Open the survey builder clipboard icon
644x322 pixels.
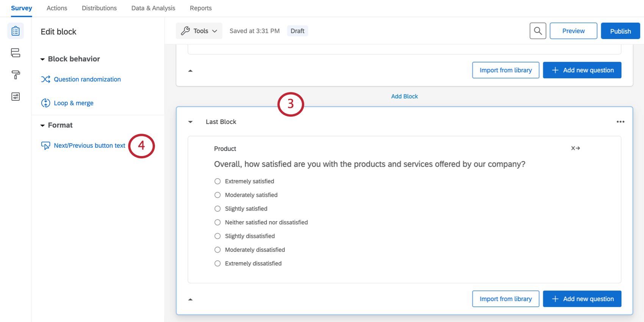coord(16,31)
